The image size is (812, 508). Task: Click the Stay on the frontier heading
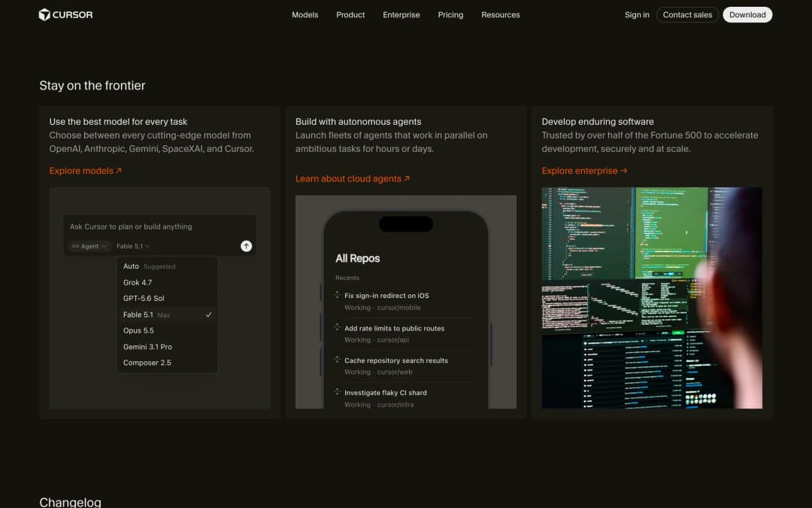pyautogui.click(x=92, y=86)
